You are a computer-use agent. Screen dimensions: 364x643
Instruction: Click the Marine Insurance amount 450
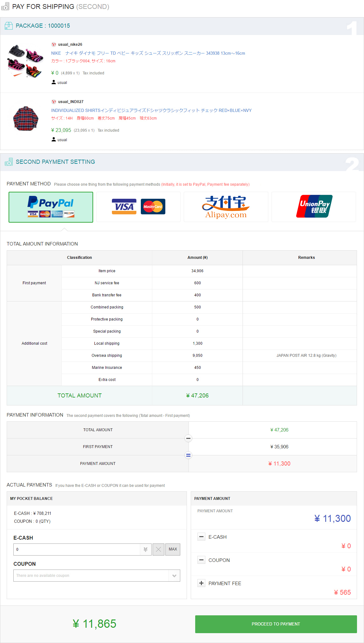coord(197,368)
